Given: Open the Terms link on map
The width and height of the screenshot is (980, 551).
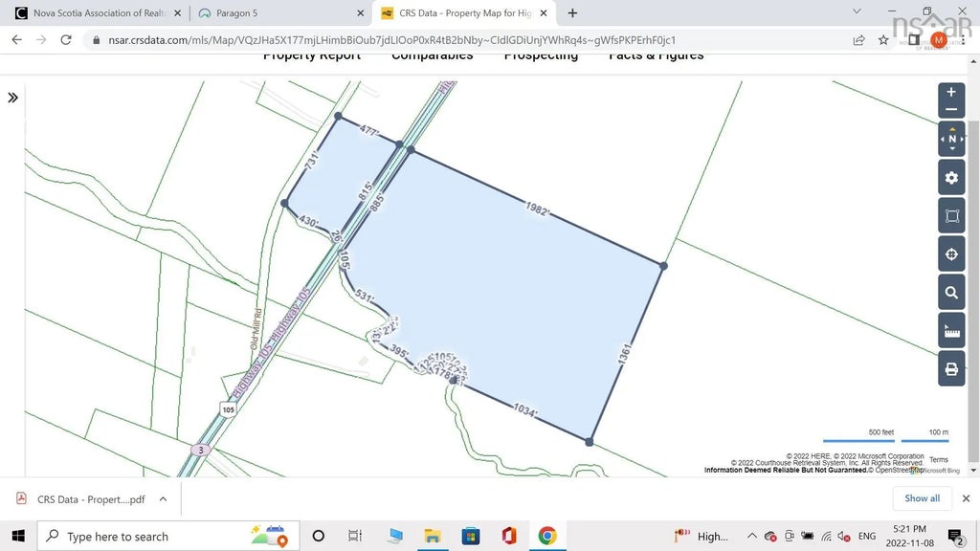Looking at the screenshot, I should (938, 460).
